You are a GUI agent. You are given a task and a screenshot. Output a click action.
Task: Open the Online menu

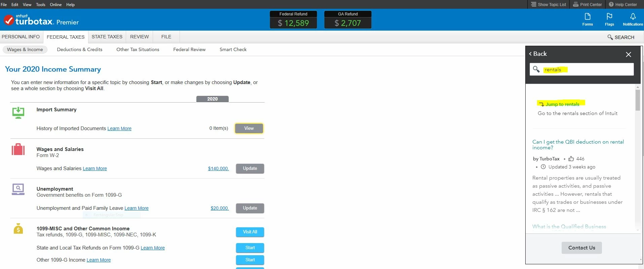point(56,4)
